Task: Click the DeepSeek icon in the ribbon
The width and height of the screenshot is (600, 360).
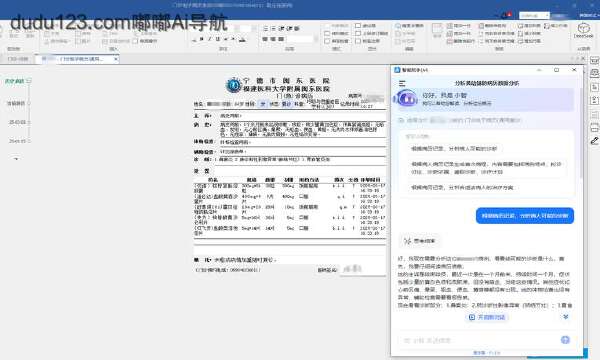Action: click(583, 29)
